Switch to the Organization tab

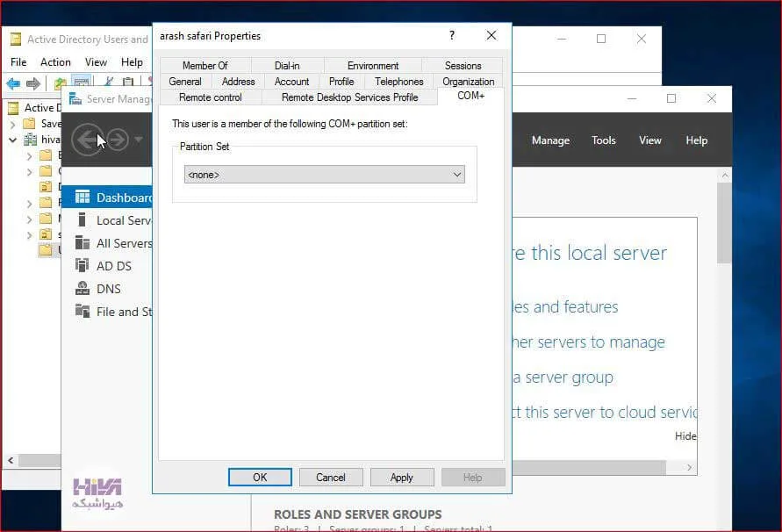(x=469, y=82)
